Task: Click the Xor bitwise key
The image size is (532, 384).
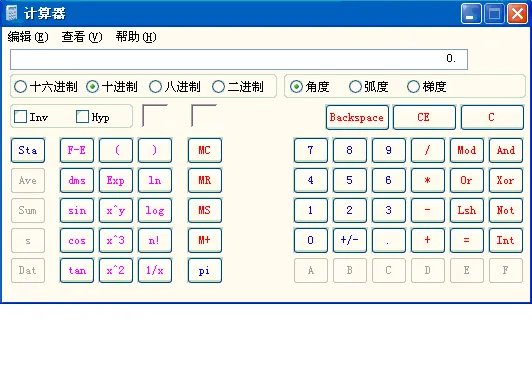Action: coord(506,180)
